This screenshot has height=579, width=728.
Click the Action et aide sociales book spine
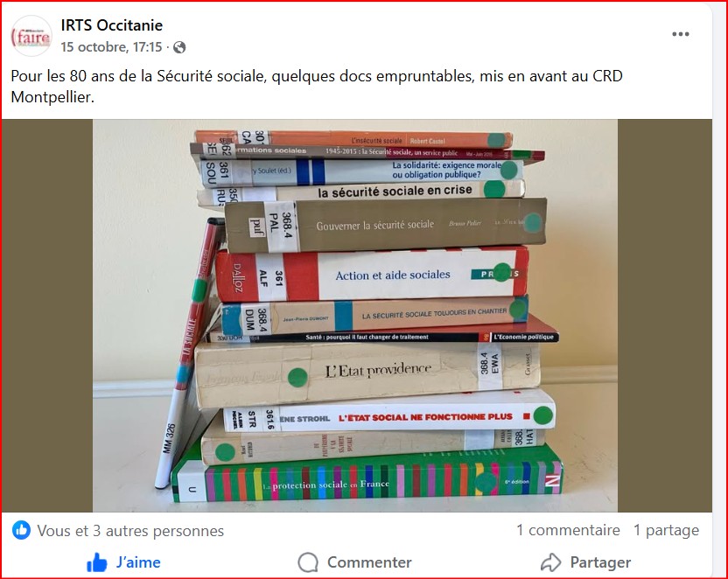(x=371, y=274)
